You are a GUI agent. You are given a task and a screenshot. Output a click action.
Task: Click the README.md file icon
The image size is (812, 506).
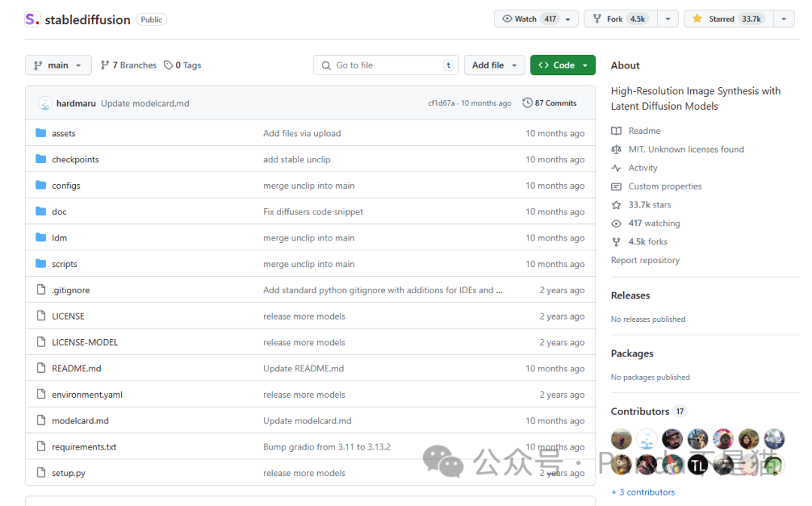point(41,368)
